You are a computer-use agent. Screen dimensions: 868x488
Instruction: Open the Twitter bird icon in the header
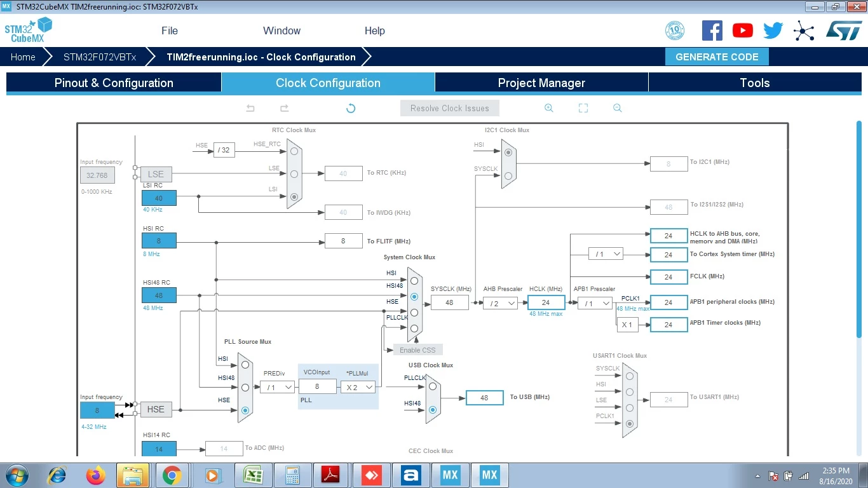click(x=773, y=30)
